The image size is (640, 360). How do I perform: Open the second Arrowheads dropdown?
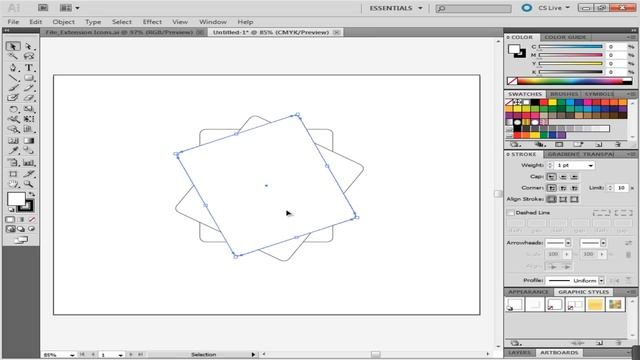[x=603, y=243]
